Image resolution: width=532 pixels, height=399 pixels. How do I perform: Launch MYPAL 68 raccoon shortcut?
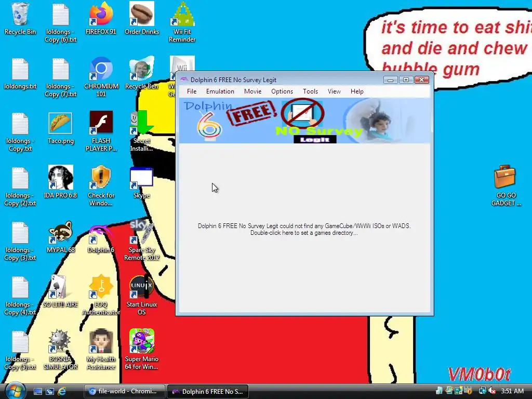pos(61,237)
